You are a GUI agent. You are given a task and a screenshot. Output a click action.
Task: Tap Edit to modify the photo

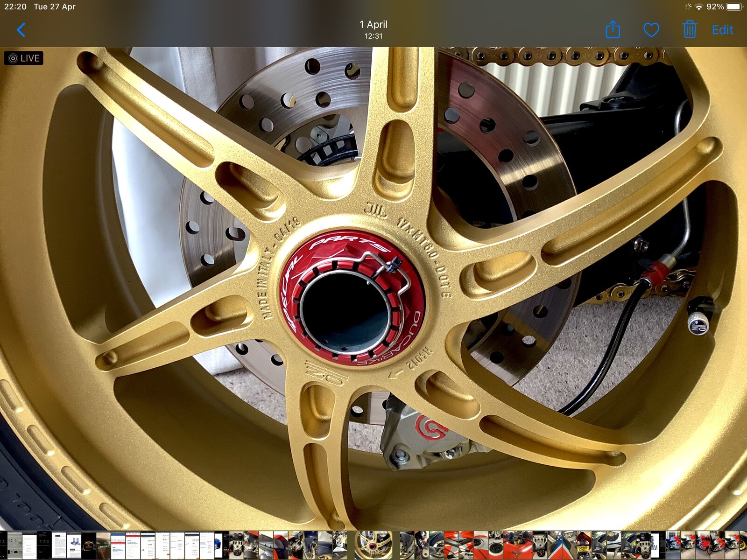click(x=722, y=30)
